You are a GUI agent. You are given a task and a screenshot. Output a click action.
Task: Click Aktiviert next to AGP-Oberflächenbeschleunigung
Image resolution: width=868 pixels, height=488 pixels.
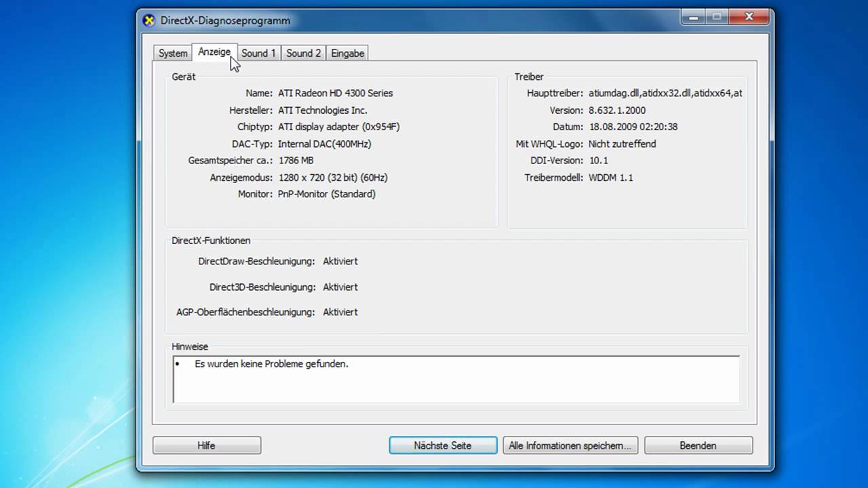coord(340,312)
